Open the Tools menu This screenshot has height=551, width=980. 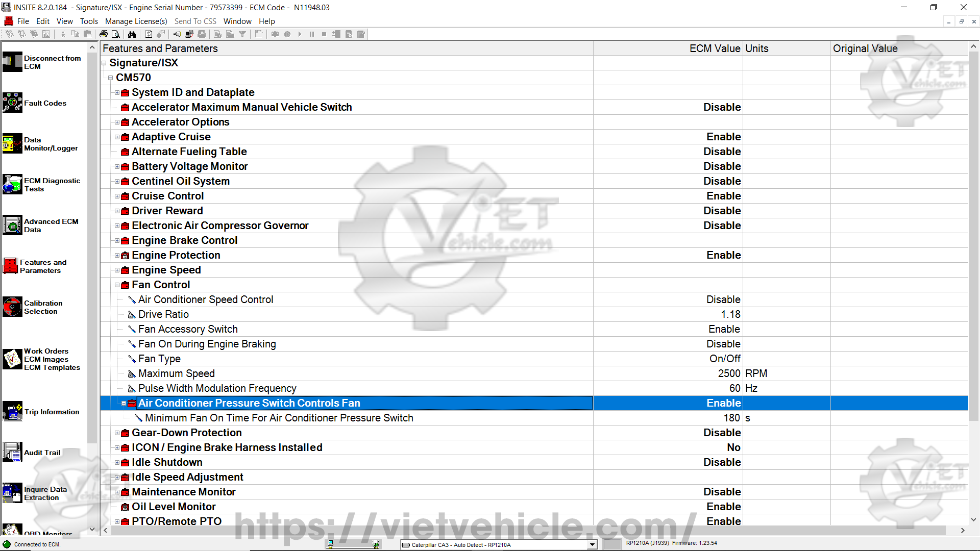click(x=89, y=21)
